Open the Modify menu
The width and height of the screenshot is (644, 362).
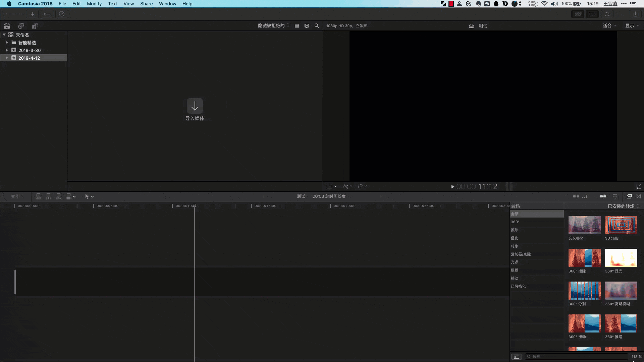(x=94, y=4)
